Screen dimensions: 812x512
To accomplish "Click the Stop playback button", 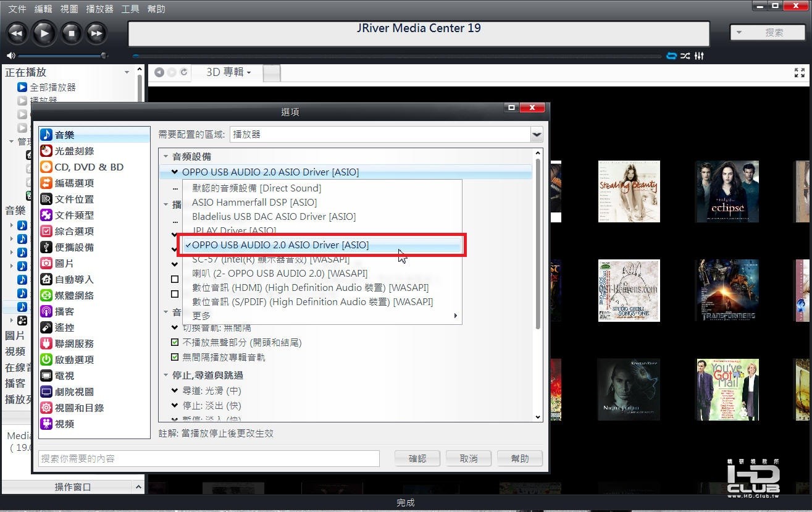I will tap(71, 33).
